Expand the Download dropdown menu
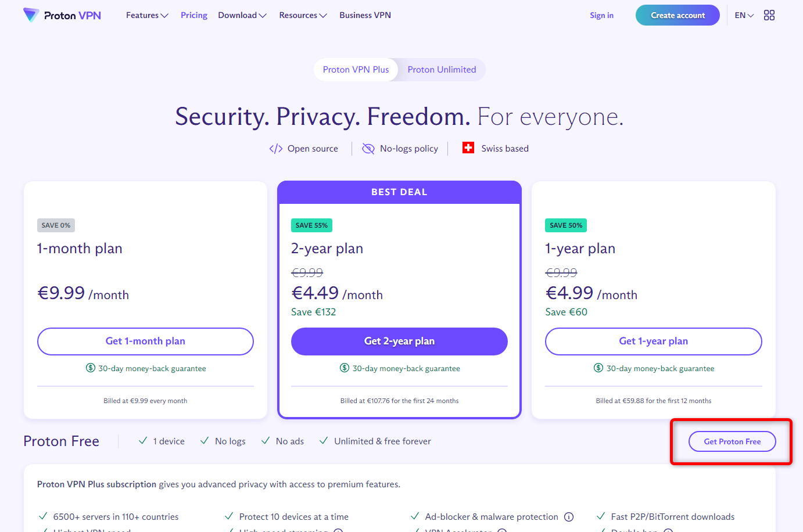The width and height of the screenshot is (803, 532). (242, 15)
